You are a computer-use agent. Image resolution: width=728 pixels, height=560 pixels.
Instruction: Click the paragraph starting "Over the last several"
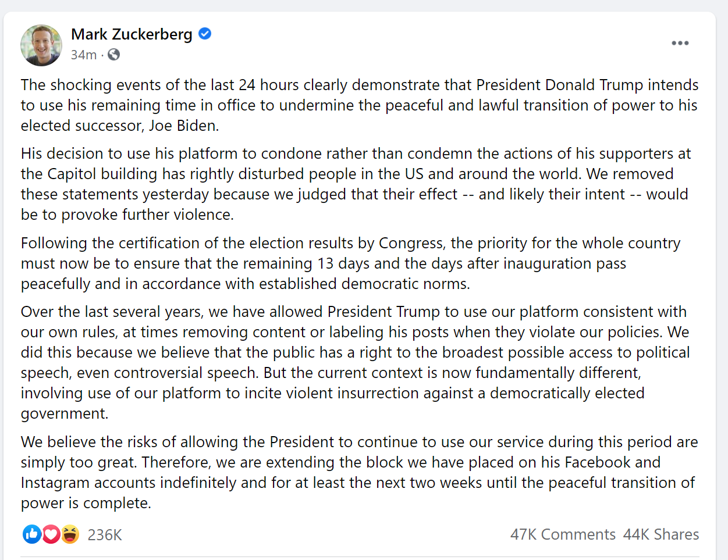(x=355, y=362)
